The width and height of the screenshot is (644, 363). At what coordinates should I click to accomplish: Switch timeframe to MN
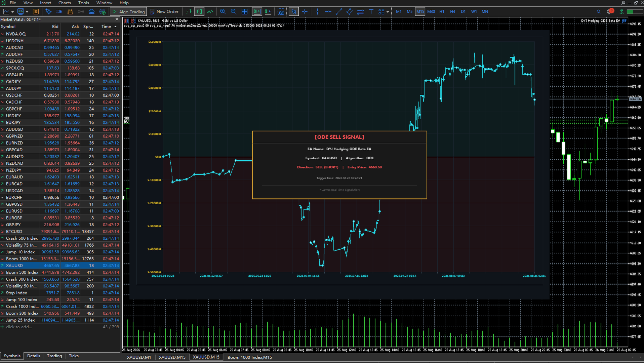click(485, 11)
